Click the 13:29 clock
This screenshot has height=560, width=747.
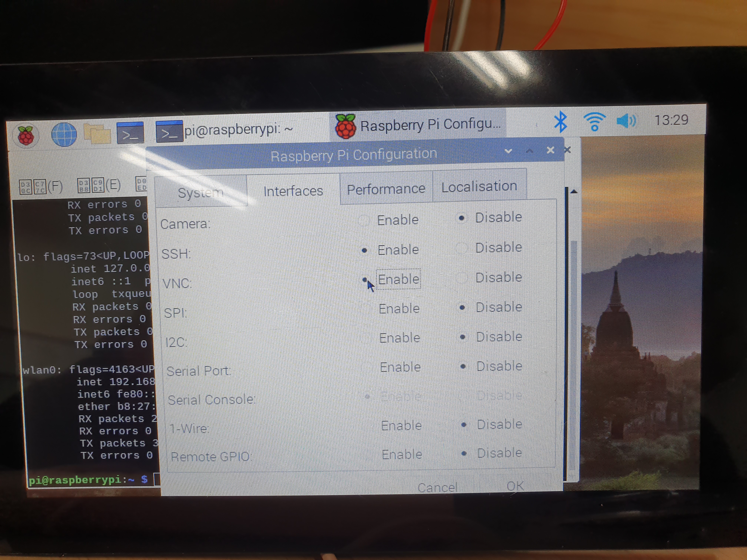671,120
